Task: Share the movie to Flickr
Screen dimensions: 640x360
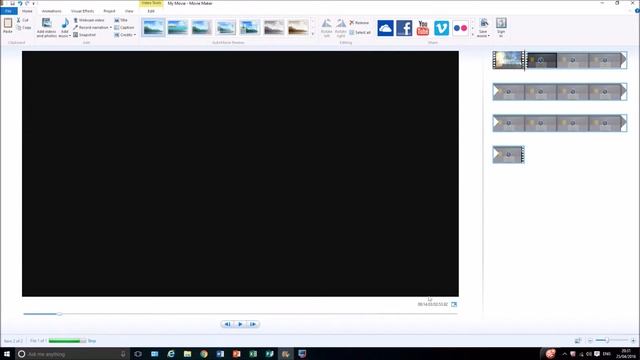Action: coord(460,28)
